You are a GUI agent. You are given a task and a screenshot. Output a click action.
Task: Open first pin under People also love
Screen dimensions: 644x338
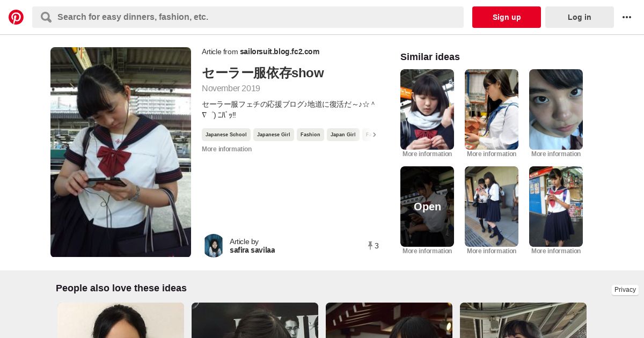point(121,320)
